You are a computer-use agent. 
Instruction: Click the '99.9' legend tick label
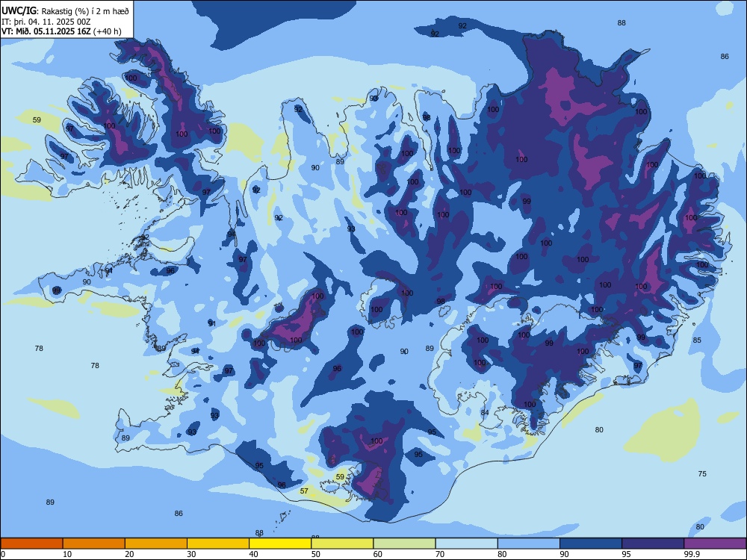click(x=691, y=554)
